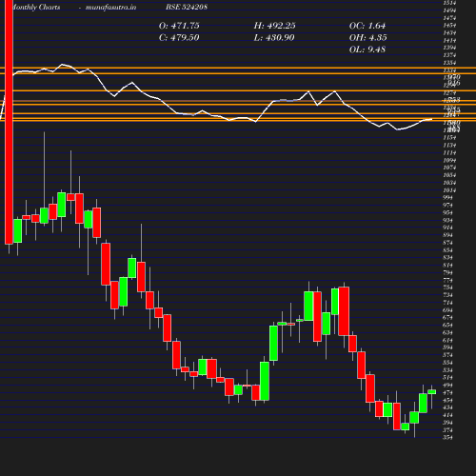
Task: Click the 454 price axis label
Action: (x=447, y=401)
